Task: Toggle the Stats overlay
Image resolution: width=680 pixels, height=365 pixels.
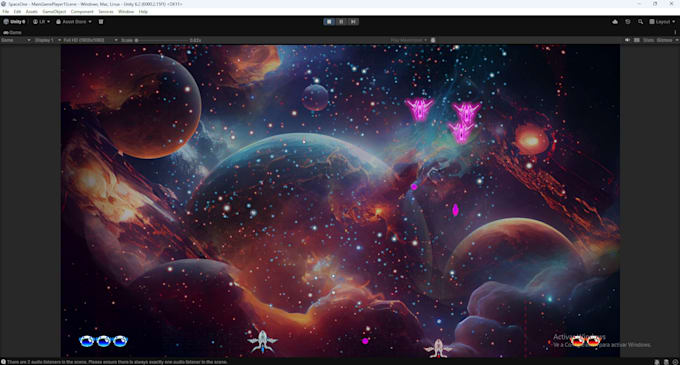Action: coord(648,40)
